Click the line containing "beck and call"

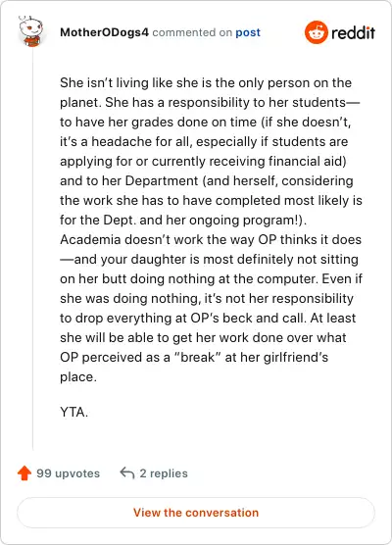pos(208,318)
